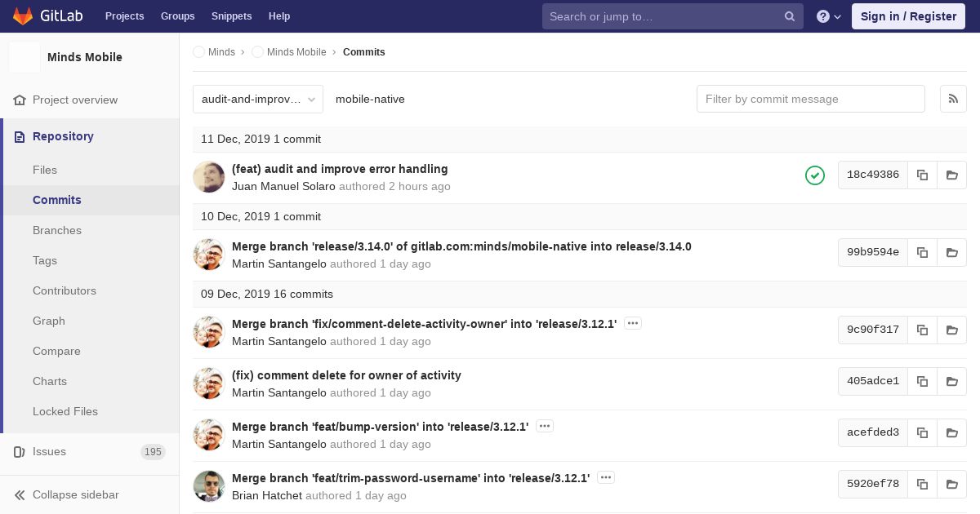This screenshot has height=514, width=980.
Task: Open commit '(fix) comment delete for owner of activity'
Action: [346, 375]
